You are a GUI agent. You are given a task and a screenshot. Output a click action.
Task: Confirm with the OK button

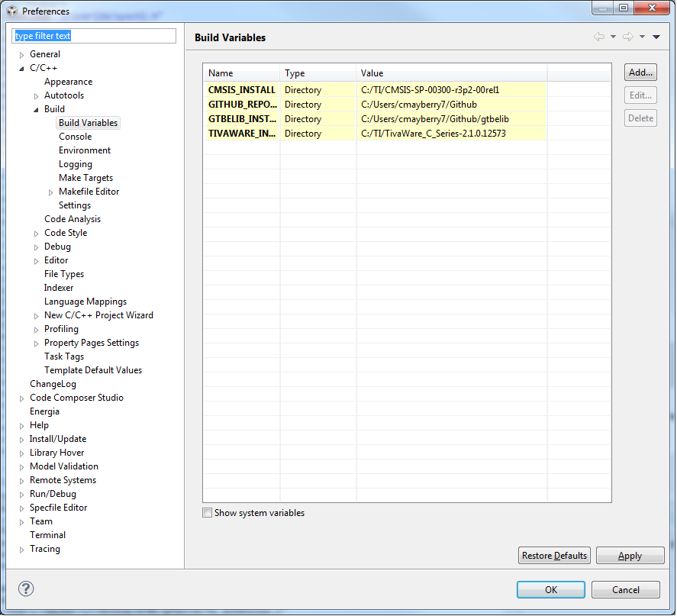550,590
